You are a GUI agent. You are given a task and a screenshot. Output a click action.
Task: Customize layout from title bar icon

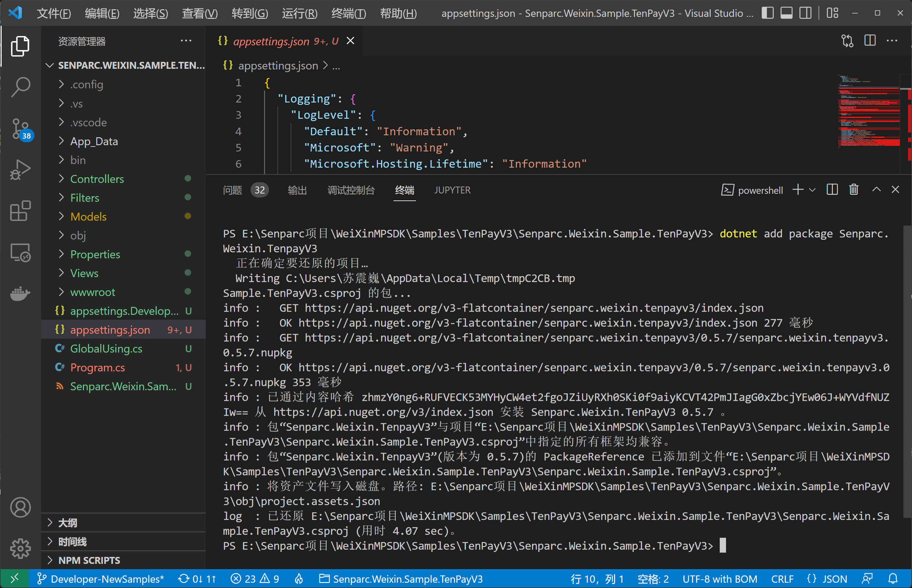pyautogui.click(x=832, y=13)
